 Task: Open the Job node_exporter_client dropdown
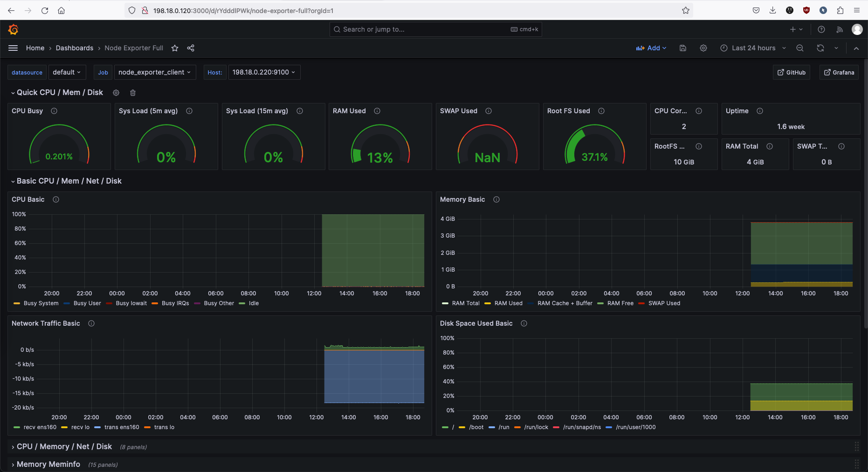[154, 72]
